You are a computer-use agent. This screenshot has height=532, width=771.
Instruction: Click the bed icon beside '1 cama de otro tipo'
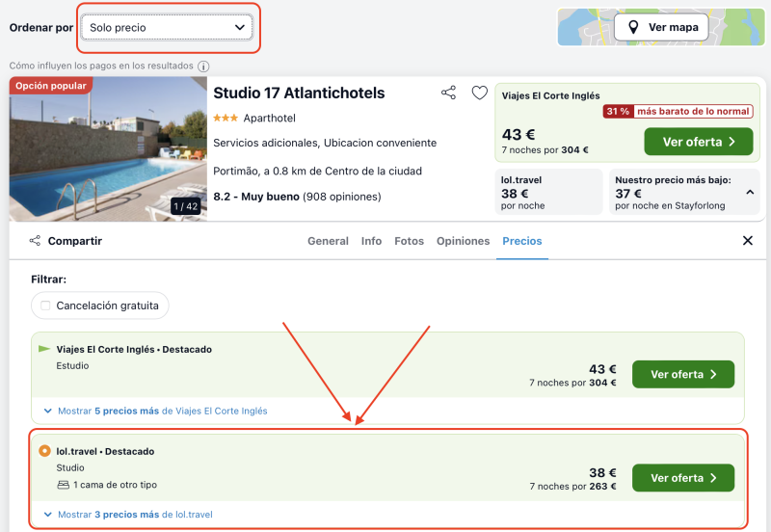click(x=63, y=485)
